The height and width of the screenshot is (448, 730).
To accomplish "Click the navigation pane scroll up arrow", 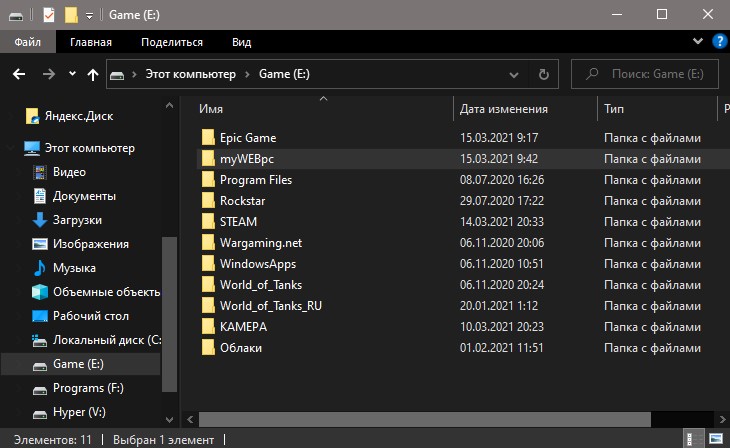I will (x=169, y=106).
